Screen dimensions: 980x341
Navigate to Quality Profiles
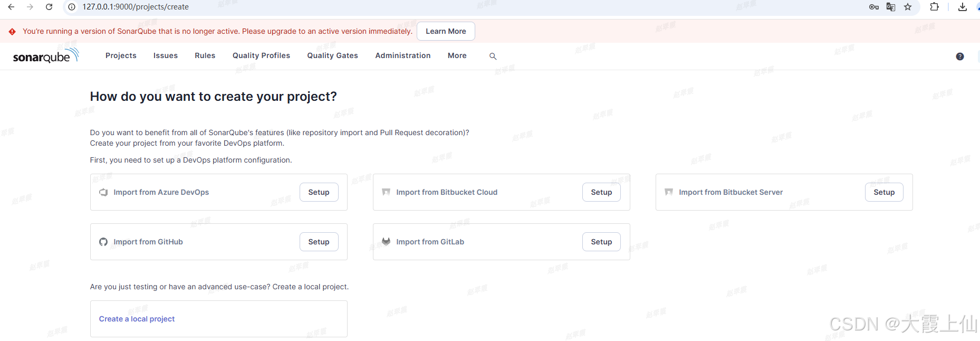pyautogui.click(x=261, y=55)
